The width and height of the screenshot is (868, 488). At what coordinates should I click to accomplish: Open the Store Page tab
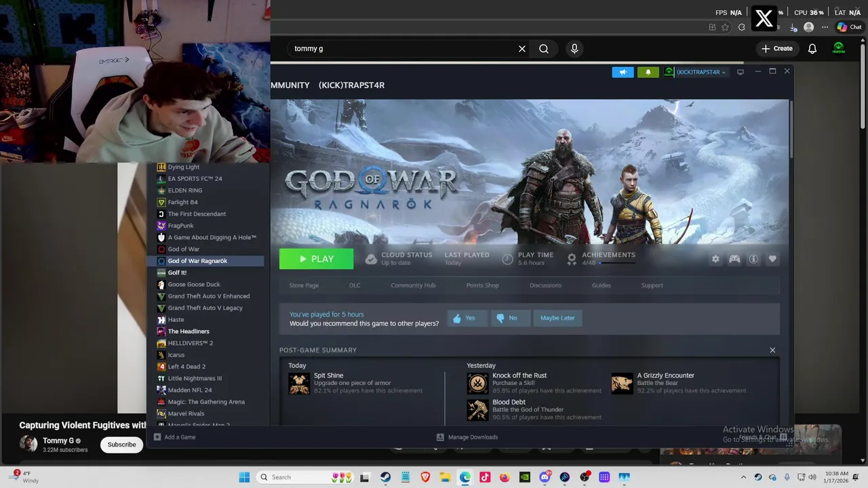(x=304, y=285)
